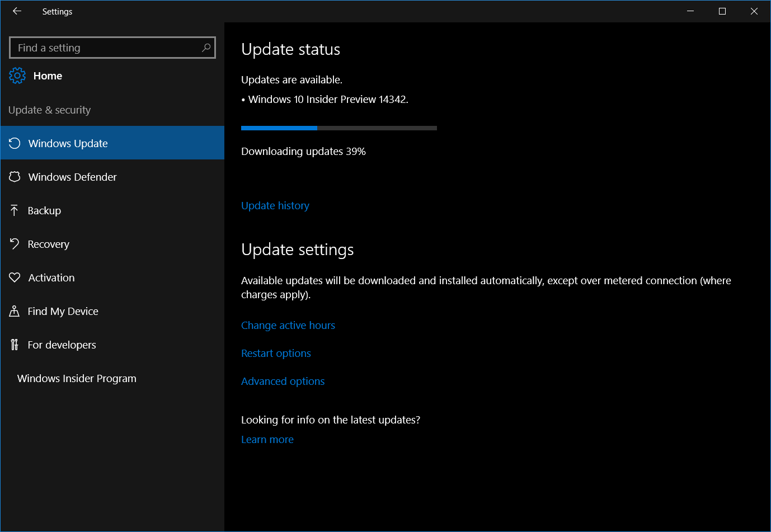Open Advanced options link

[x=283, y=382]
